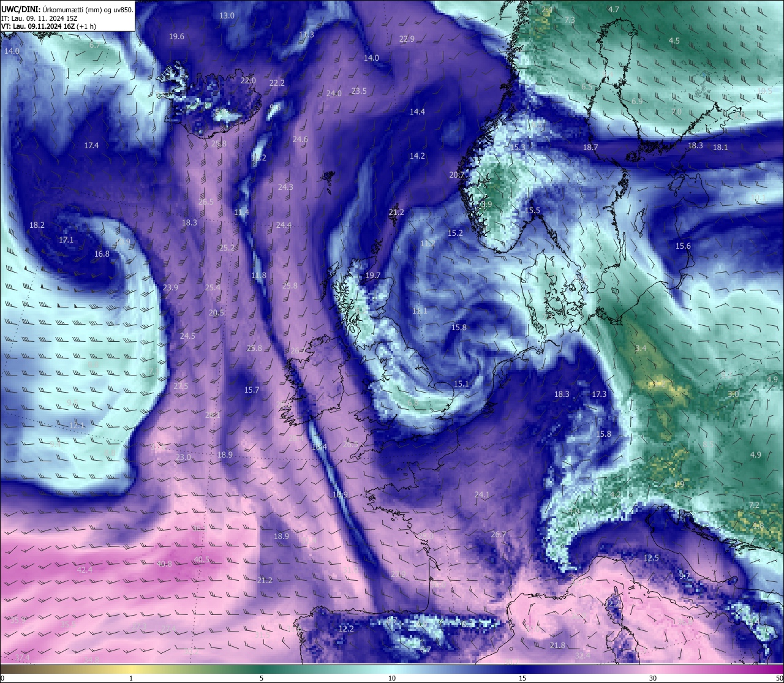Click the 15.1 value over eastern England
Viewport: 784px width, 683px height.
tap(461, 383)
